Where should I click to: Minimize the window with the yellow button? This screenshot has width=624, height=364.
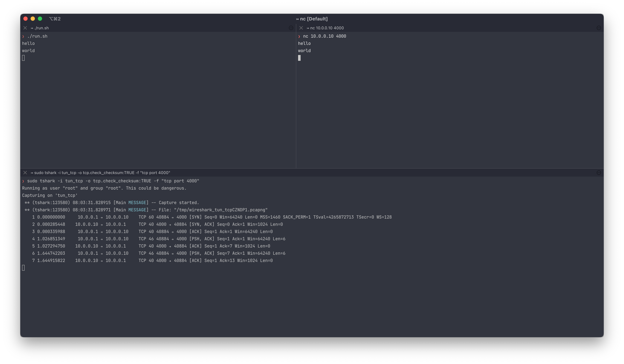(33, 19)
